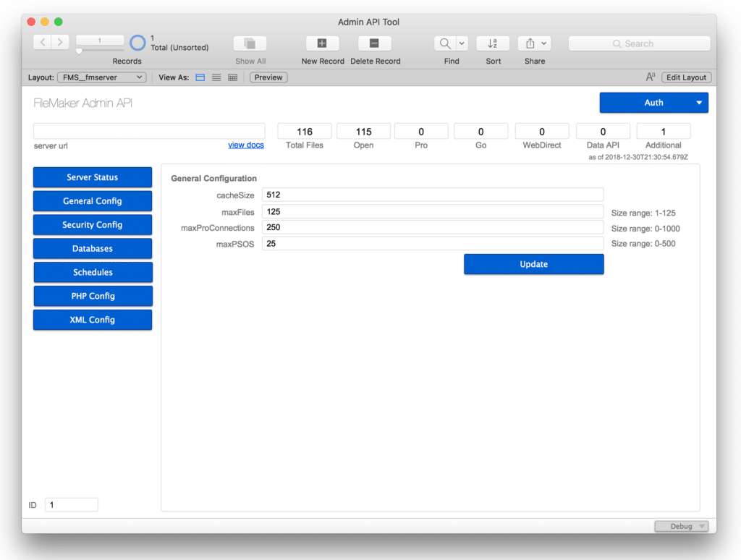Click the Show All records icon
The image size is (741, 560).
(250, 43)
